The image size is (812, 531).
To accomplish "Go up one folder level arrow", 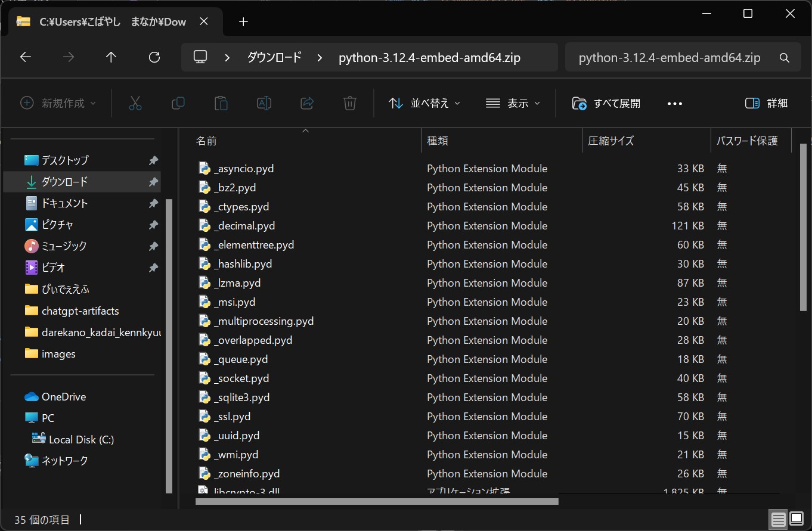I will [111, 57].
